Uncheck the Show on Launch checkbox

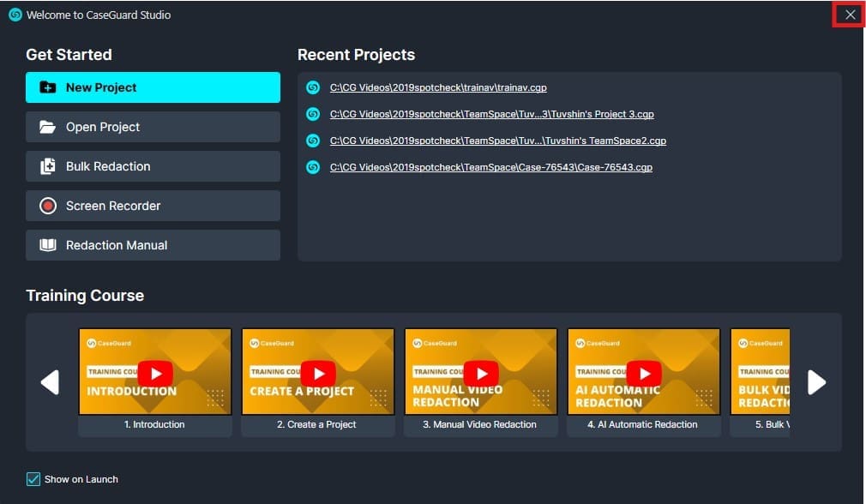click(33, 479)
